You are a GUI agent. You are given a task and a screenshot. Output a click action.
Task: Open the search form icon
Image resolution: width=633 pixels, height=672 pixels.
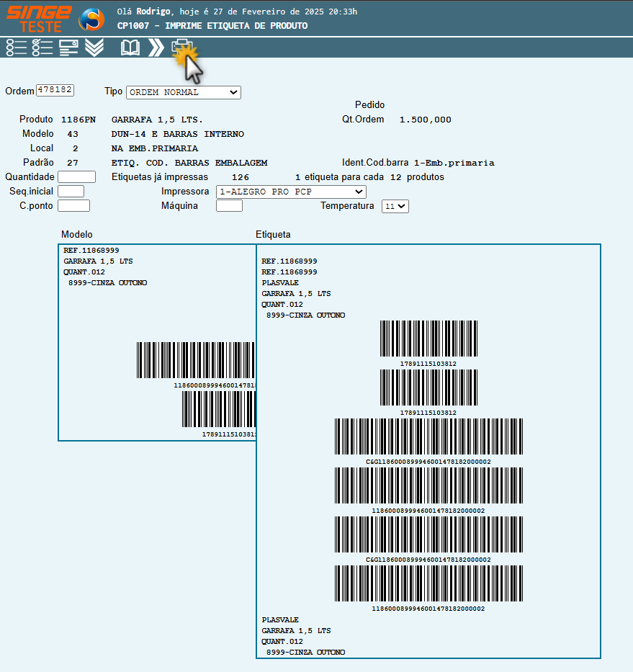click(69, 48)
